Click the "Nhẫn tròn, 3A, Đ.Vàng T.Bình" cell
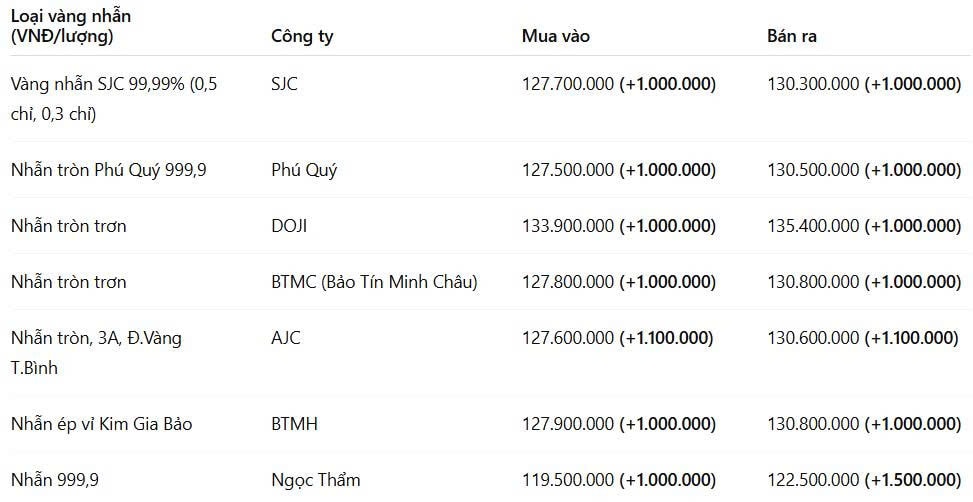 (x=96, y=353)
